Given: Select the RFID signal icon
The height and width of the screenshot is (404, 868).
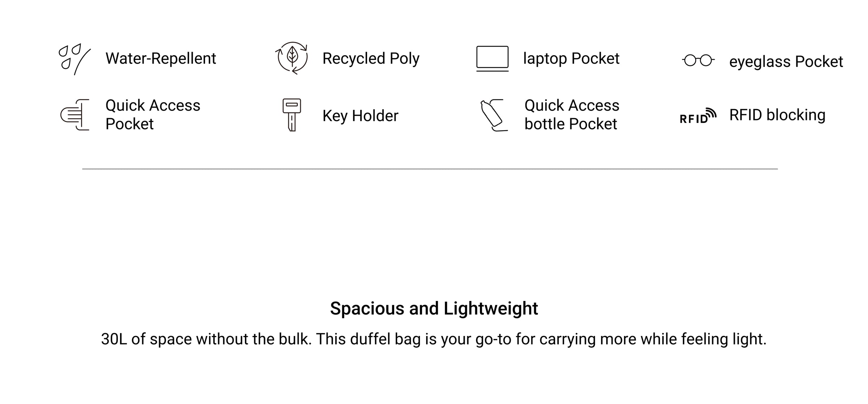Looking at the screenshot, I should [698, 116].
